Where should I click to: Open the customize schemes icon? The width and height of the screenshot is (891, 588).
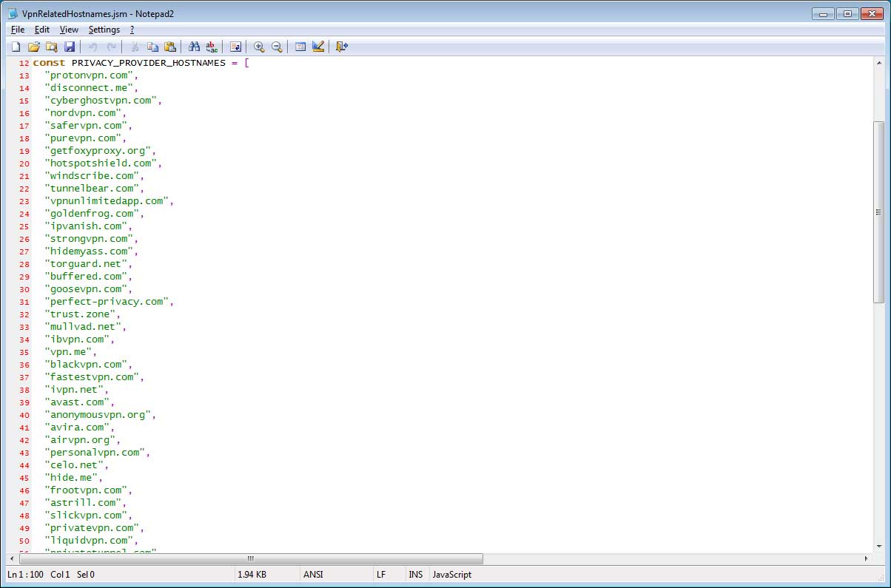[318, 47]
